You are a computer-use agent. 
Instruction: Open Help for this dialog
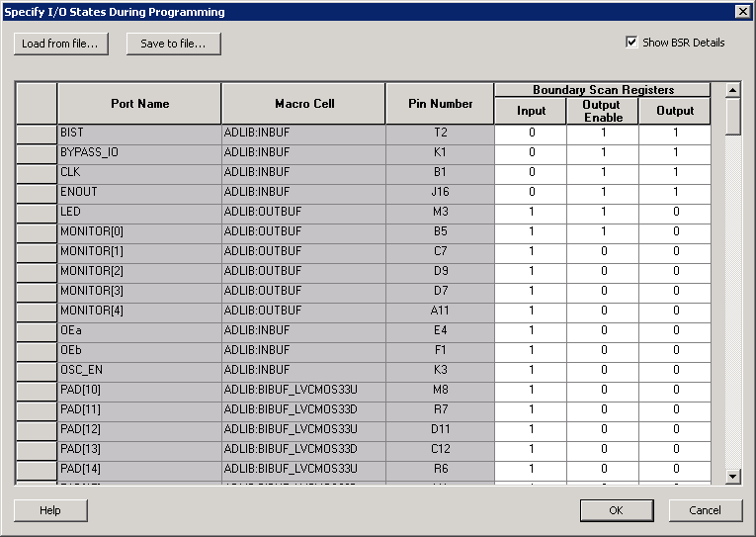click(50, 510)
